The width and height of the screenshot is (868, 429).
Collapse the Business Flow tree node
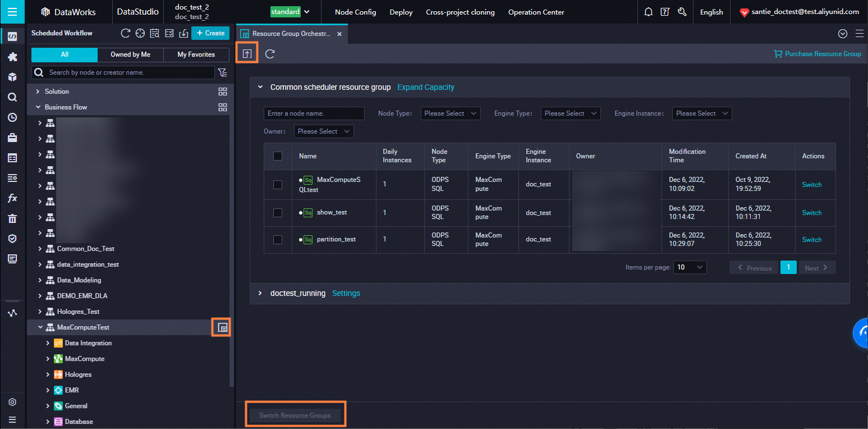[x=38, y=107]
